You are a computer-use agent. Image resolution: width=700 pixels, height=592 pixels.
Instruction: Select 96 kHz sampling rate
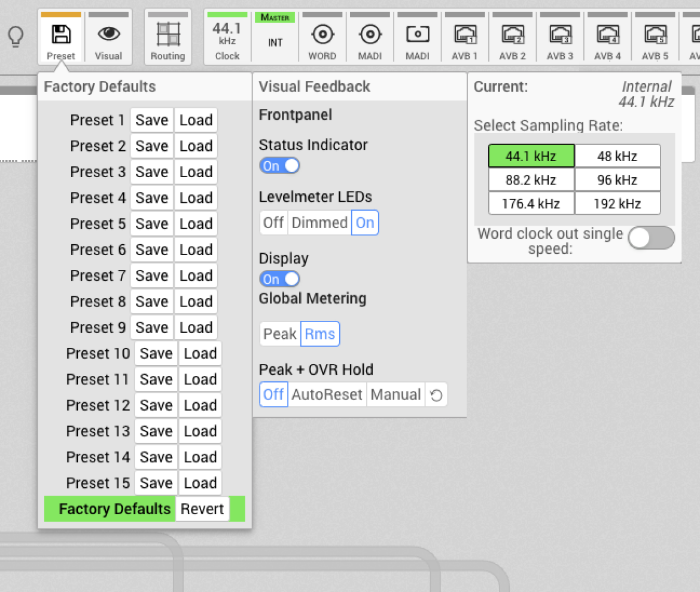[x=617, y=180]
